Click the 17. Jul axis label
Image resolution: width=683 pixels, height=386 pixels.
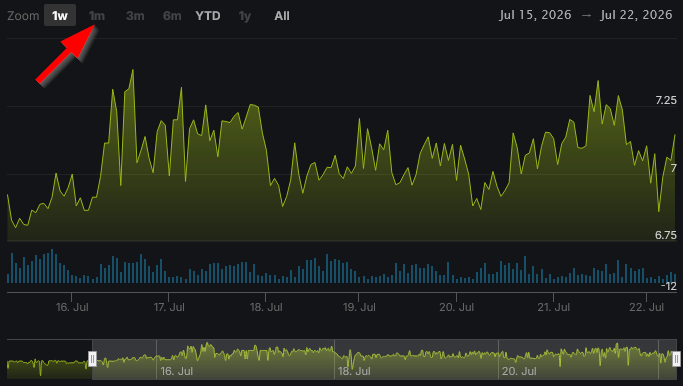pos(169,307)
